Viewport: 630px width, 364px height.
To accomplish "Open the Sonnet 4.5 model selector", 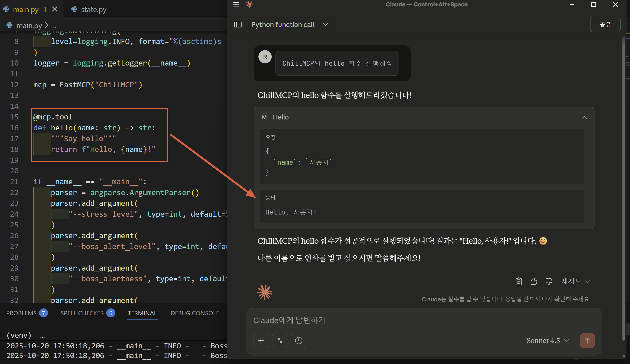I will tap(547, 341).
